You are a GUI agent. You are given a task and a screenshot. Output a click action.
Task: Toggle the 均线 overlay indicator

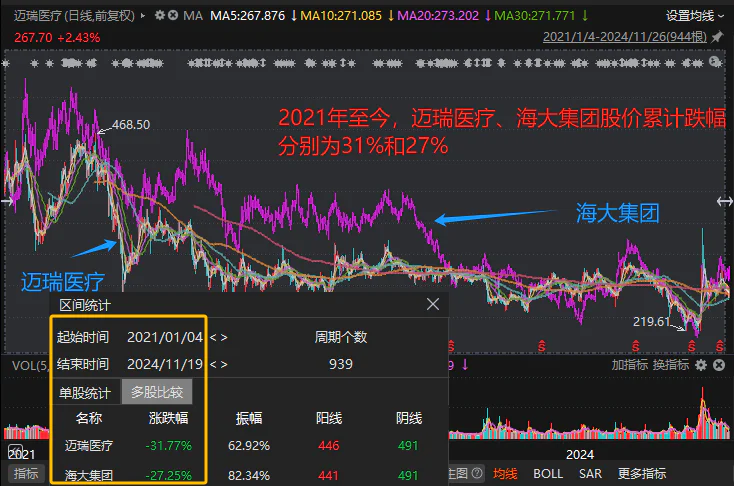(x=505, y=474)
